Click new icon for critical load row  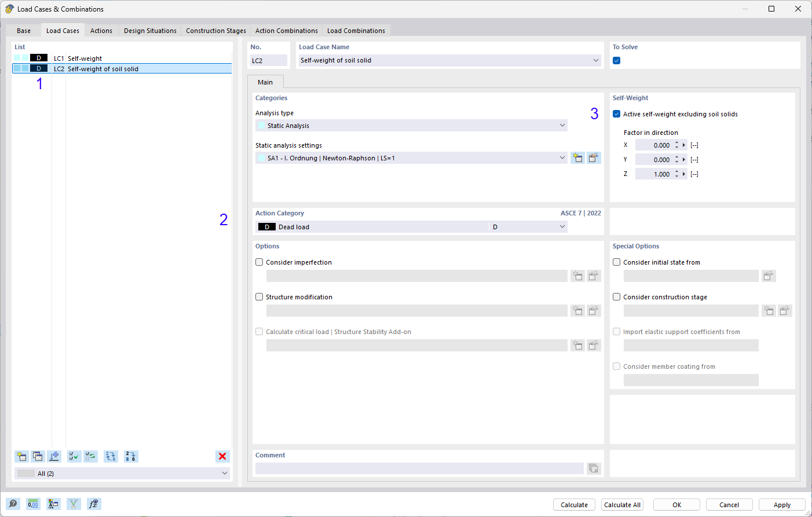point(577,346)
